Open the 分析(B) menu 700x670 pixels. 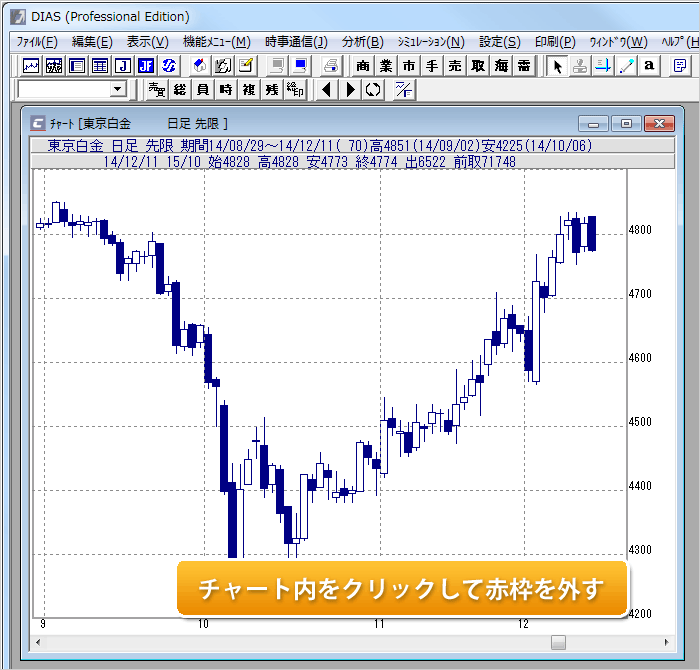click(x=362, y=42)
